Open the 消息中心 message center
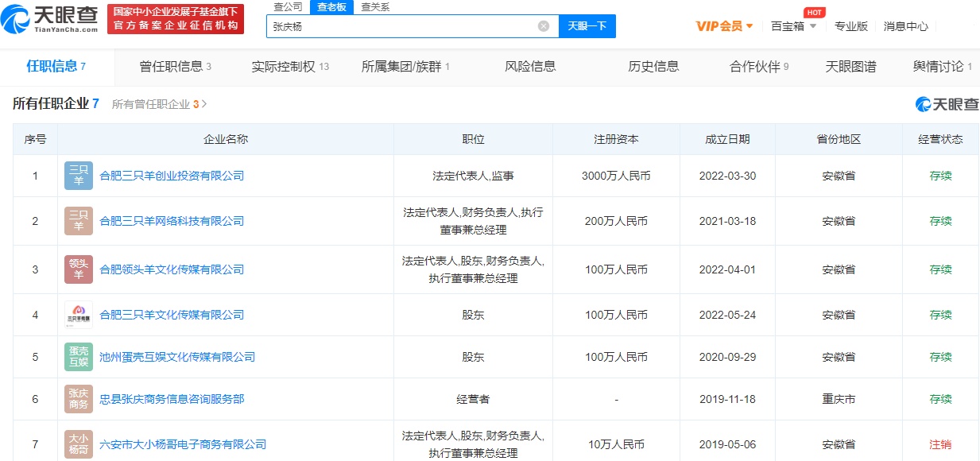 click(905, 26)
